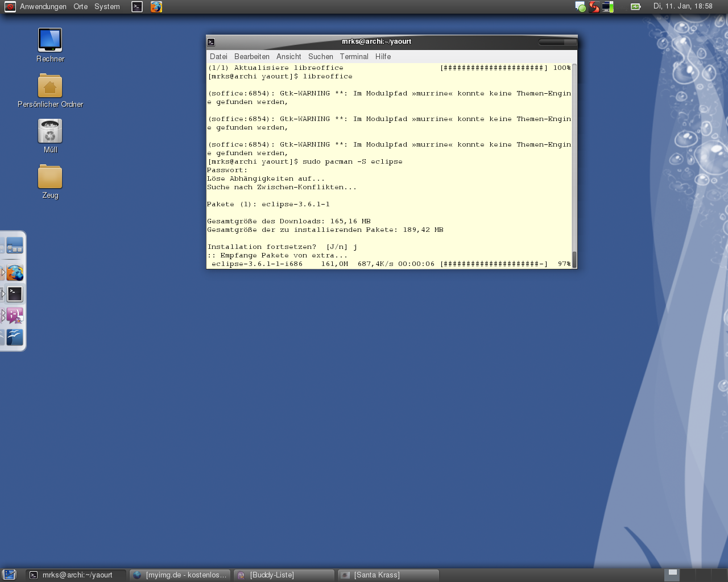Click the Pidgin status icon in tray
Screen dimensions: 728x582
click(x=580, y=7)
